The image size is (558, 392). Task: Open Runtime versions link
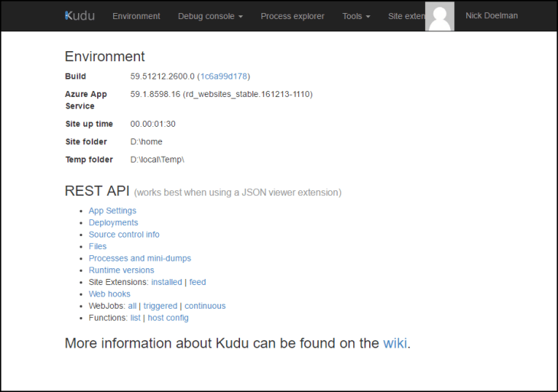click(x=122, y=270)
